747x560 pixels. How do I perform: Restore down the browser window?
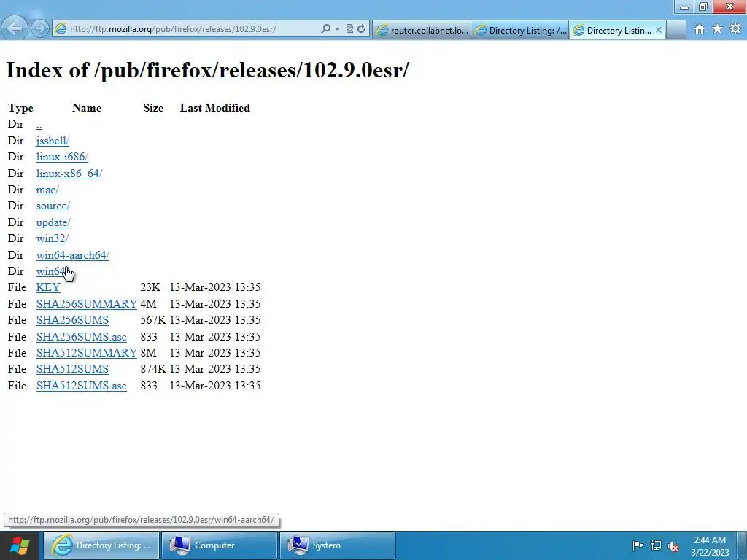[703, 7]
